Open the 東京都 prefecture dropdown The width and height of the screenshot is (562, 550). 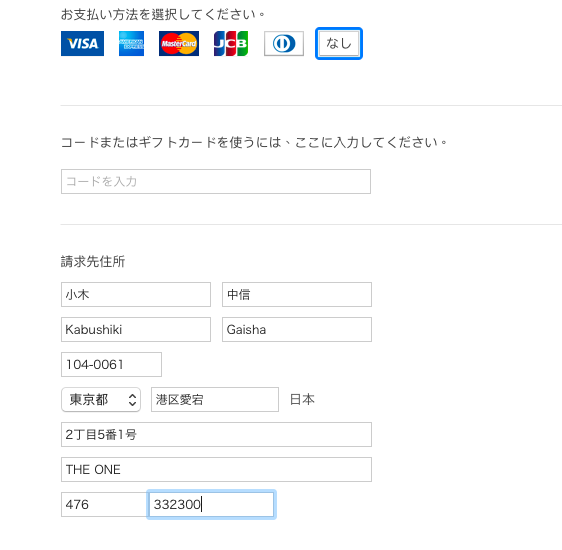pyautogui.click(x=101, y=400)
